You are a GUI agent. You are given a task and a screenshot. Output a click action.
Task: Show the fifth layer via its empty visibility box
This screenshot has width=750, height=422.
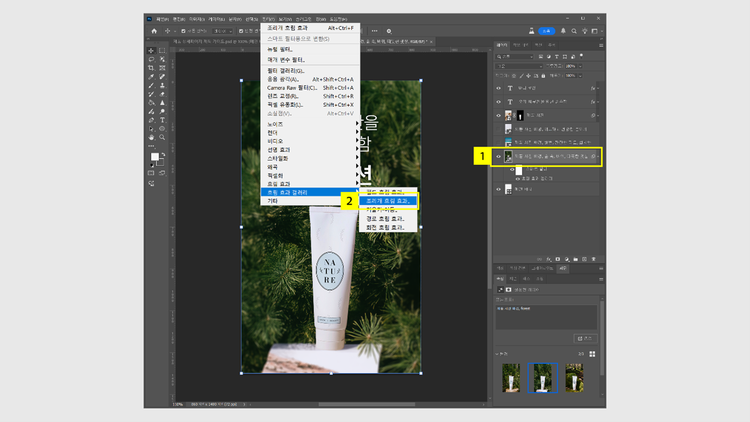(x=498, y=143)
